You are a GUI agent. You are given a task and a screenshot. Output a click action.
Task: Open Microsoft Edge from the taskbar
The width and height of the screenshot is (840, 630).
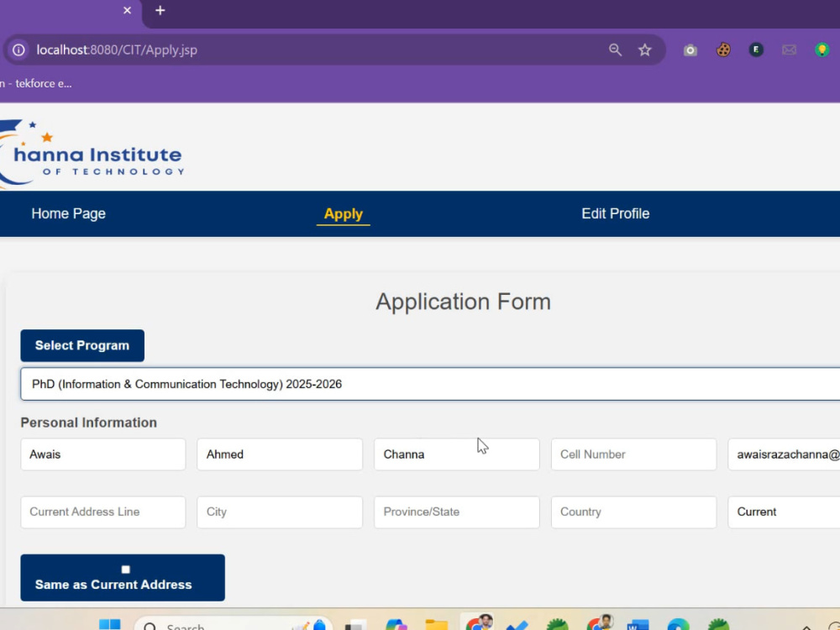click(x=678, y=625)
